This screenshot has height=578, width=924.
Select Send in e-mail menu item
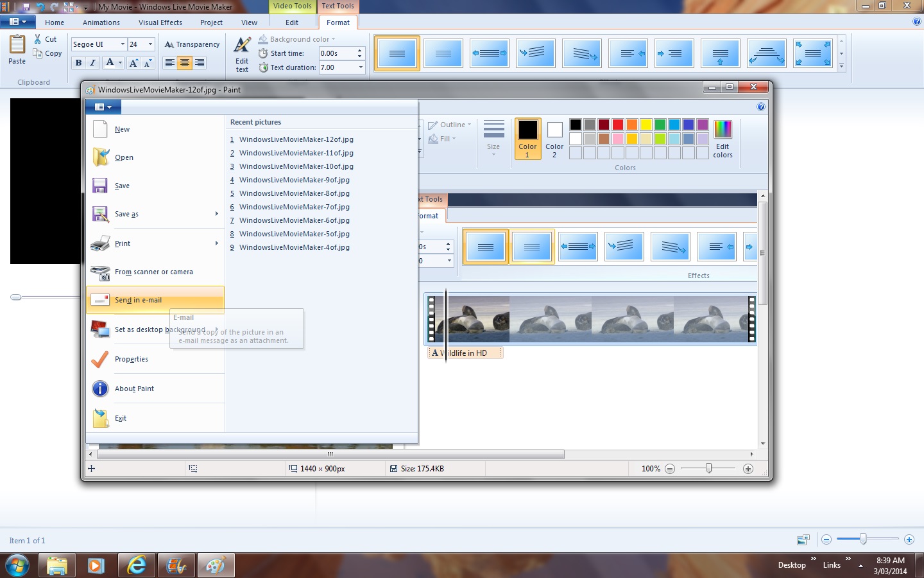138,300
